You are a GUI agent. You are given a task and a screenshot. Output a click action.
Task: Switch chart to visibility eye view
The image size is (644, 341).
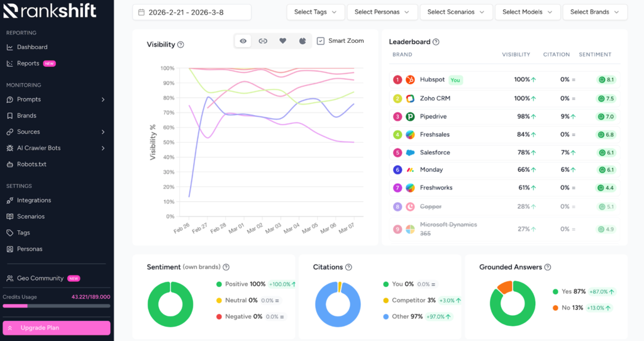point(243,41)
